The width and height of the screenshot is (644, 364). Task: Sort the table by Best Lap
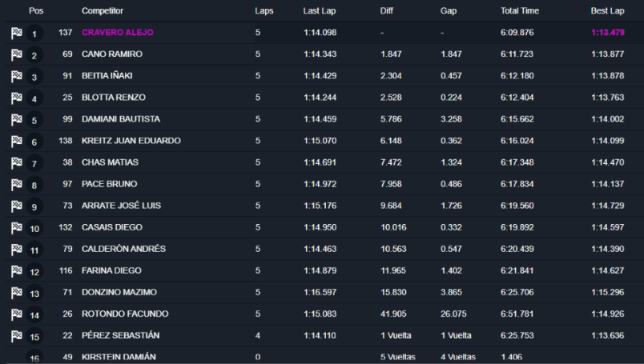tap(607, 11)
